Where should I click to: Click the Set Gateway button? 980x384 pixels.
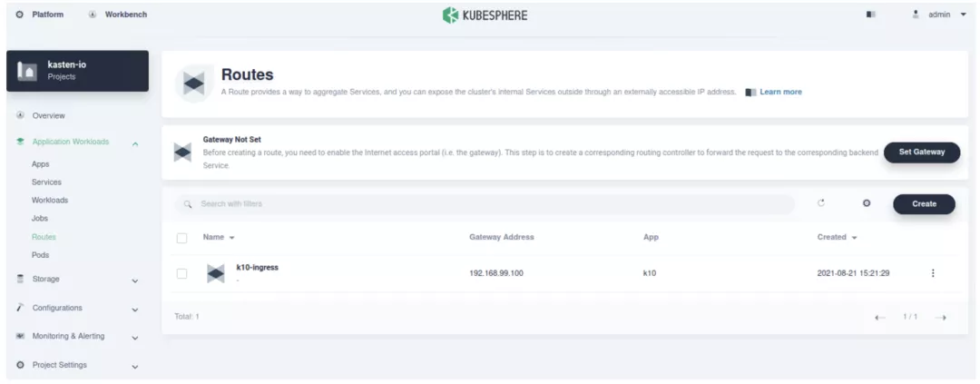pos(921,153)
